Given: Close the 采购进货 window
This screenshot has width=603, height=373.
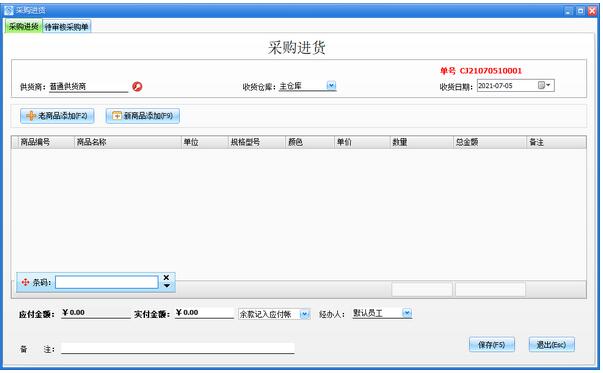Looking at the screenshot, I should tap(592, 11).
